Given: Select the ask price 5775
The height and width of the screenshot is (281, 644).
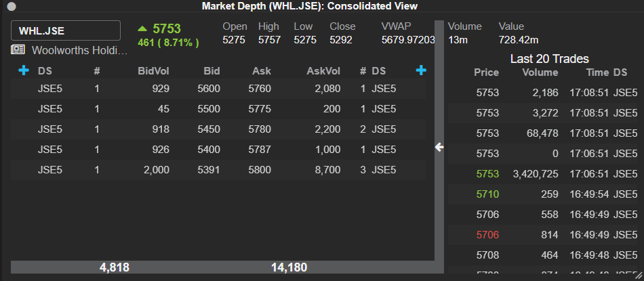Looking at the screenshot, I should pyautogui.click(x=260, y=109).
